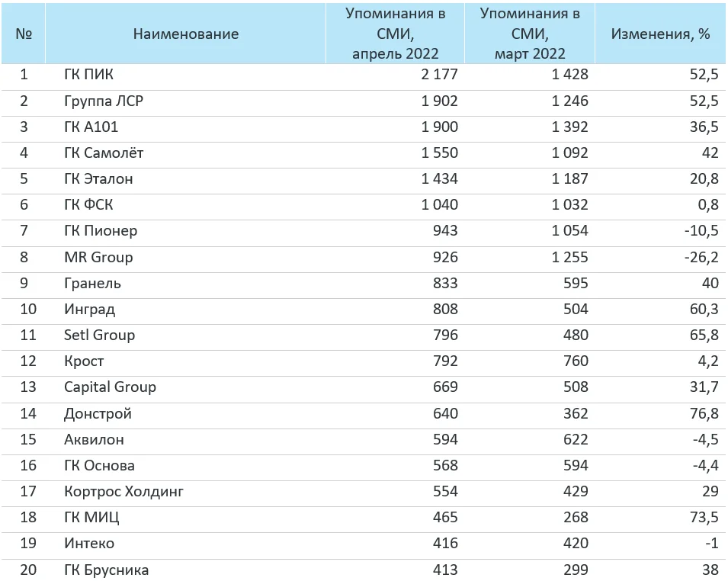Click the апрель 2022 mentions column header
This screenshot has height=581, width=728.
pos(394,34)
